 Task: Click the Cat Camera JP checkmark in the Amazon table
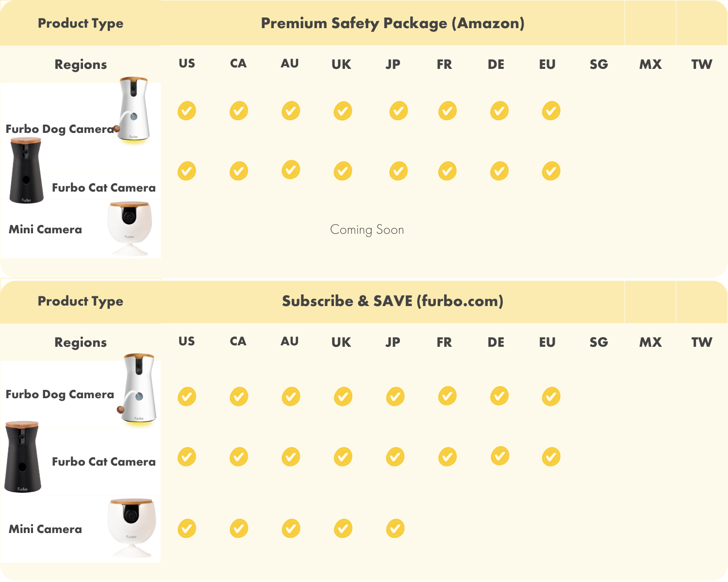click(x=398, y=171)
